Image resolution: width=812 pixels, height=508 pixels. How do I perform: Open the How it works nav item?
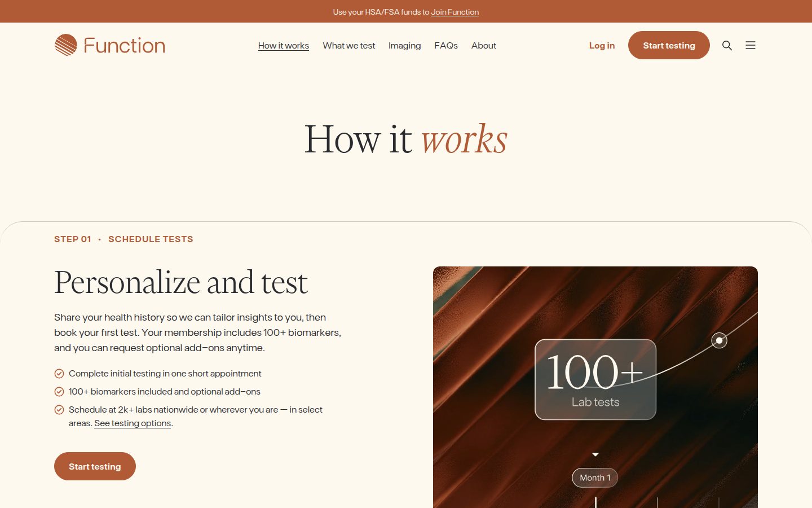click(284, 46)
